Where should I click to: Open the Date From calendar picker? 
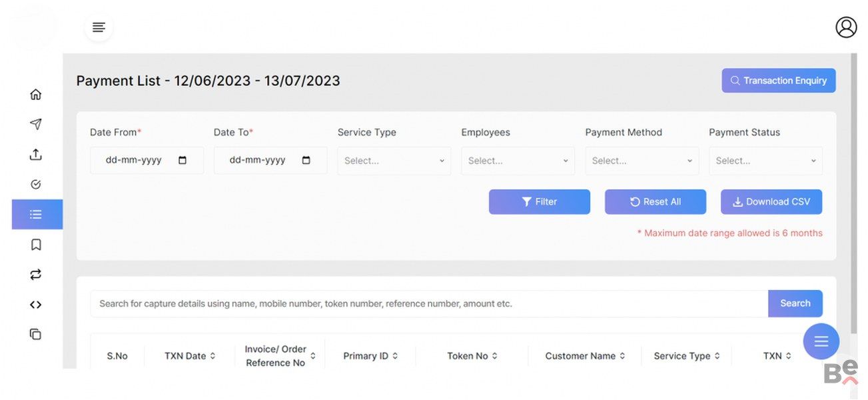183,161
